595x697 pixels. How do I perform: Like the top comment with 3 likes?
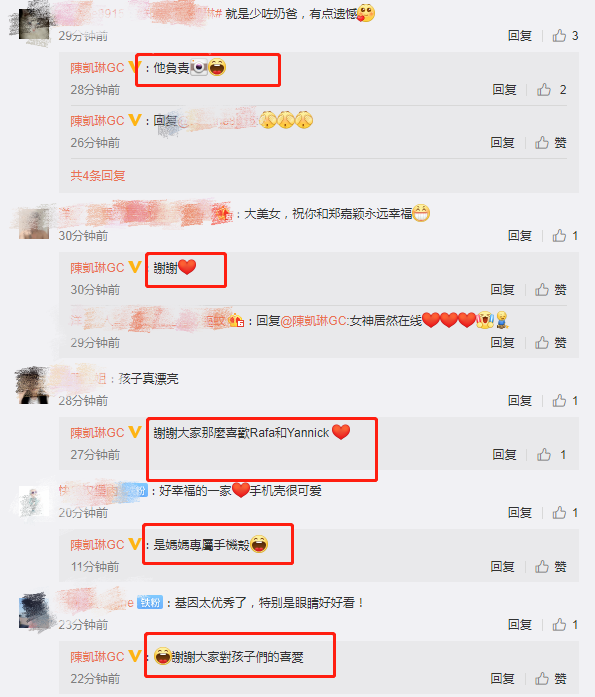pyautogui.click(x=565, y=36)
